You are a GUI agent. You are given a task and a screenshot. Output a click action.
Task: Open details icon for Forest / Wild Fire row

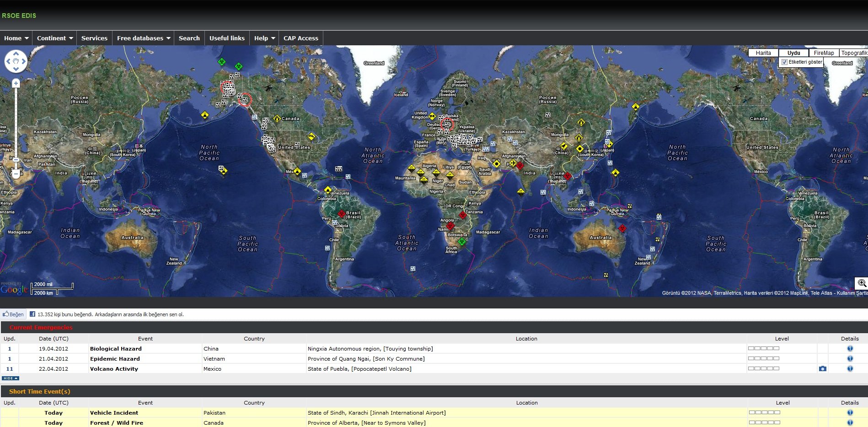[x=850, y=422]
